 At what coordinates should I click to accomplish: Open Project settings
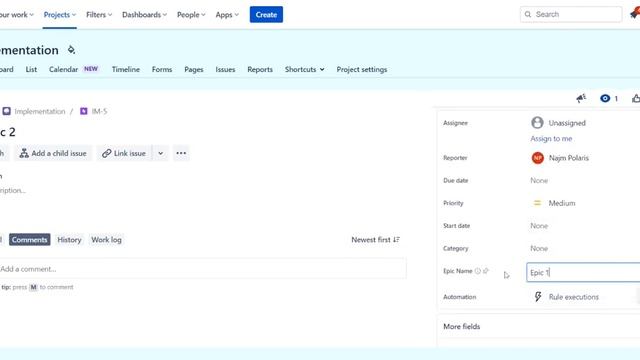point(362,69)
